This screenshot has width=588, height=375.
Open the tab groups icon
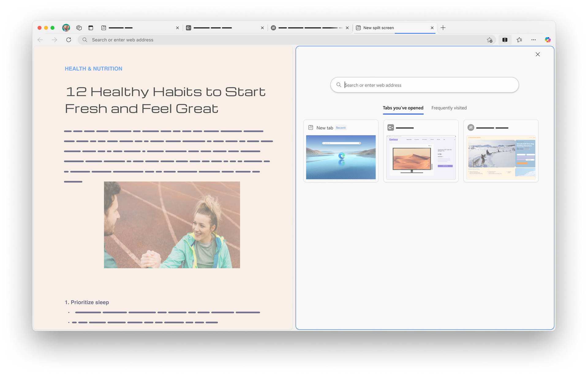79,28
